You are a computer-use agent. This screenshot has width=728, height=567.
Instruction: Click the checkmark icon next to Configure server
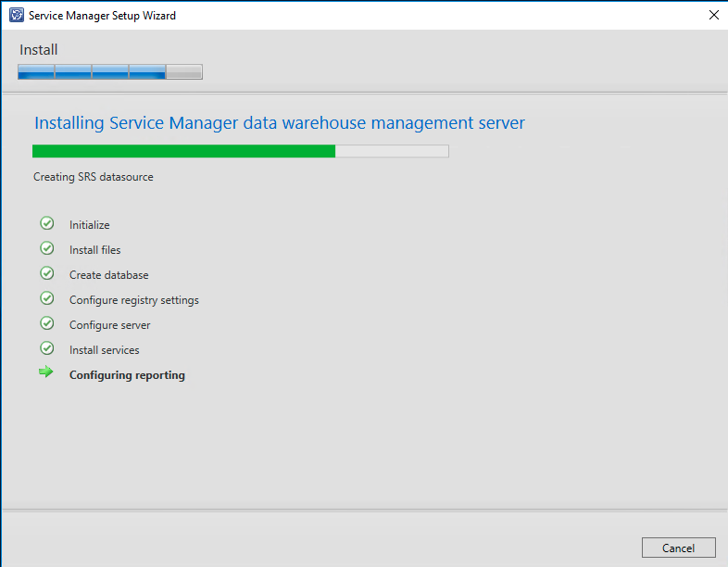click(x=47, y=323)
